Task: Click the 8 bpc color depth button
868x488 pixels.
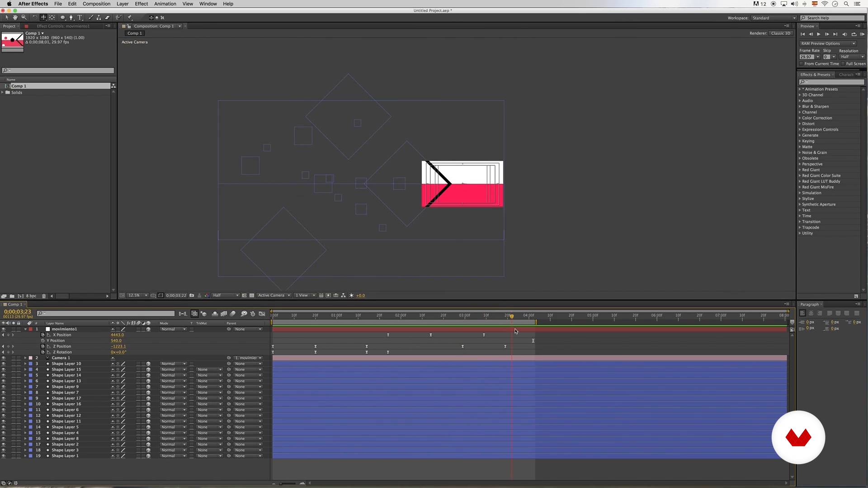Action: 31,296
